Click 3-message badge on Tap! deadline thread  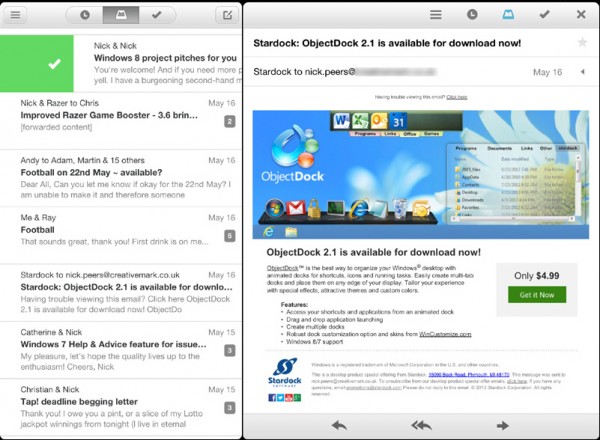pos(230,408)
